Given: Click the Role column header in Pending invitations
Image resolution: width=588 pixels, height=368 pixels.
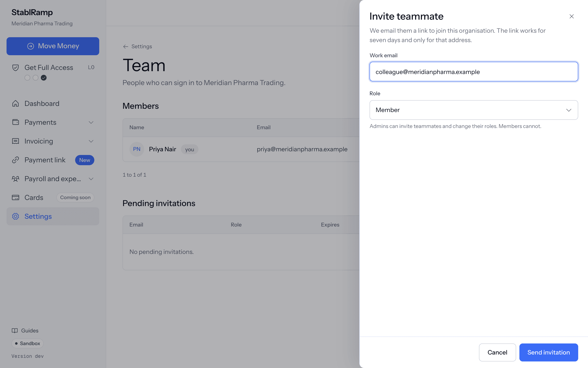Looking at the screenshot, I should [x=236, y=225].
